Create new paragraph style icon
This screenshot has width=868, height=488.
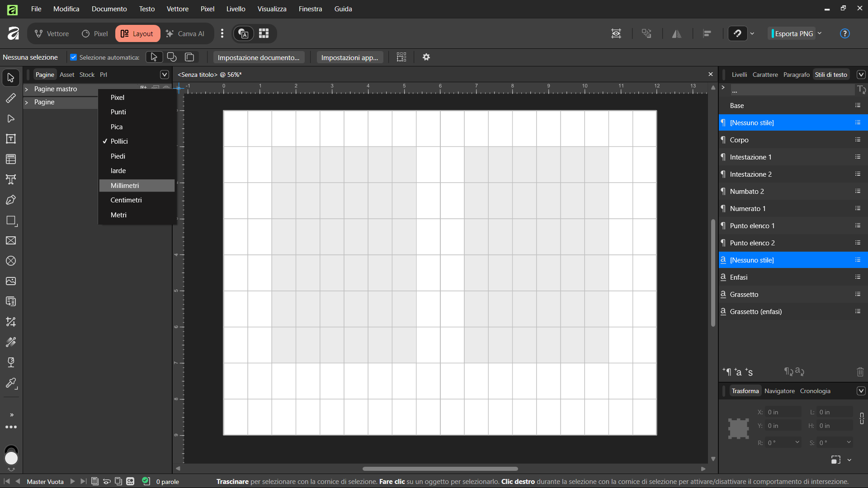726,372
